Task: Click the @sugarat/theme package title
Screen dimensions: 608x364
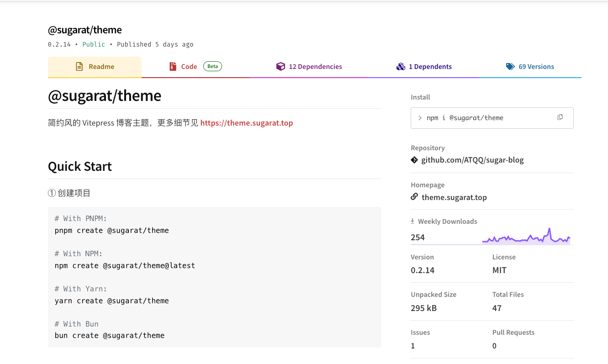Action: point(85,30)
